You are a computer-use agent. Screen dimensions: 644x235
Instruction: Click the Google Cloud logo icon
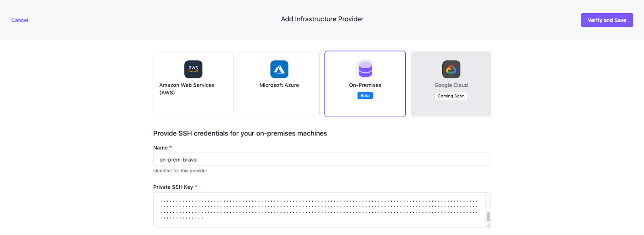pos(451,69)
